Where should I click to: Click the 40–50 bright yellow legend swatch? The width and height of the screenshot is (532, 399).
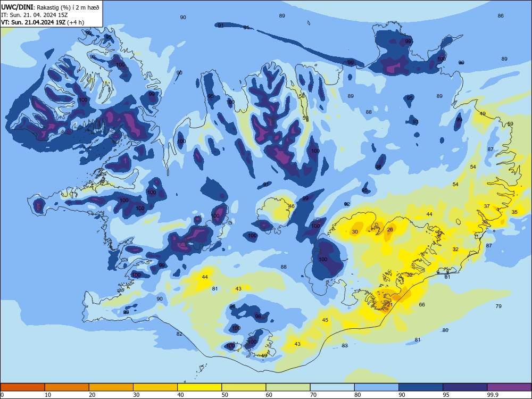[199, 387]
